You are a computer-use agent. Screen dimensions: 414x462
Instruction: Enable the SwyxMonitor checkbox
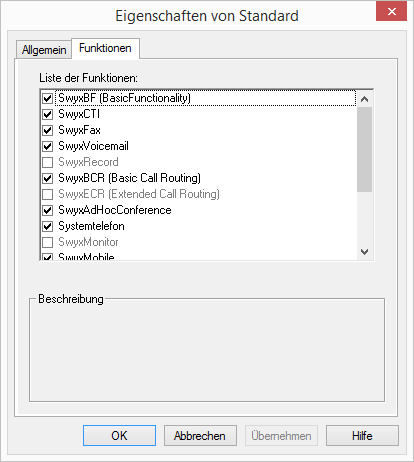click(48, 242)
